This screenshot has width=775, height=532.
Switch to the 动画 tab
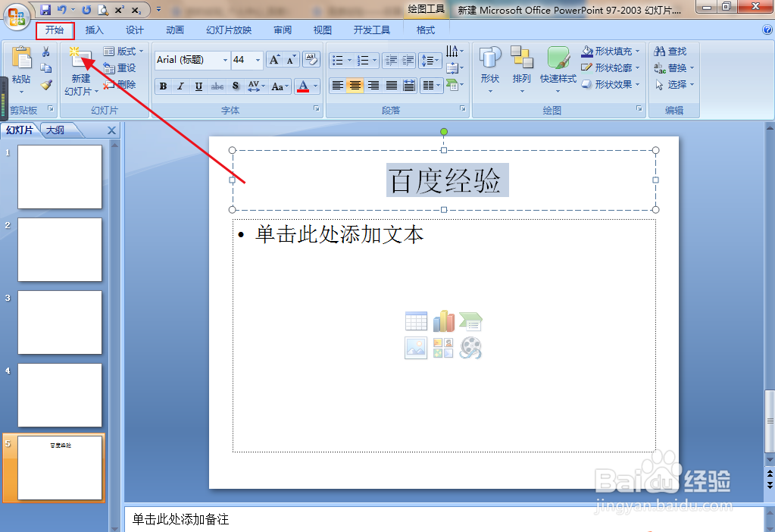(x=175, y=30)
